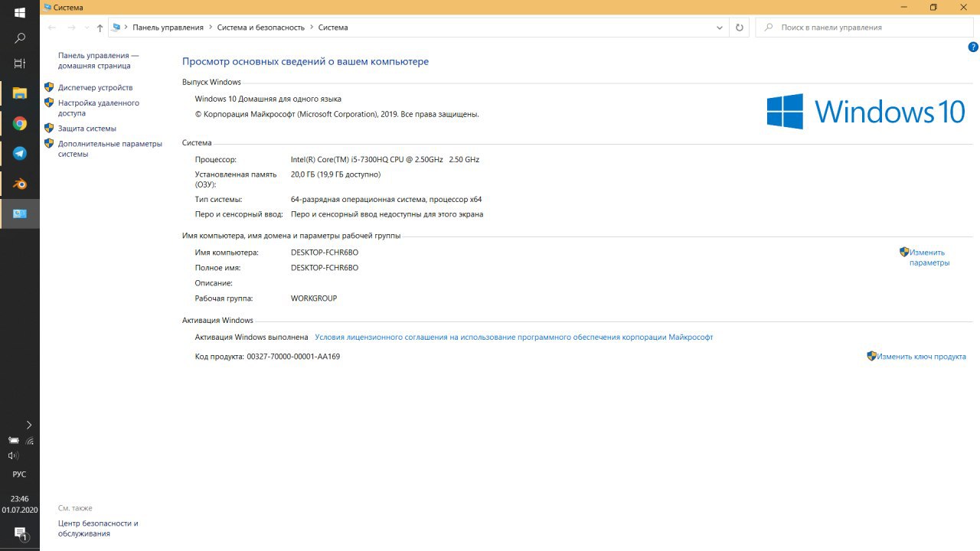Open Центр безопасности и обслуживания link
980x551 pixels.
[x=98, y=528]
